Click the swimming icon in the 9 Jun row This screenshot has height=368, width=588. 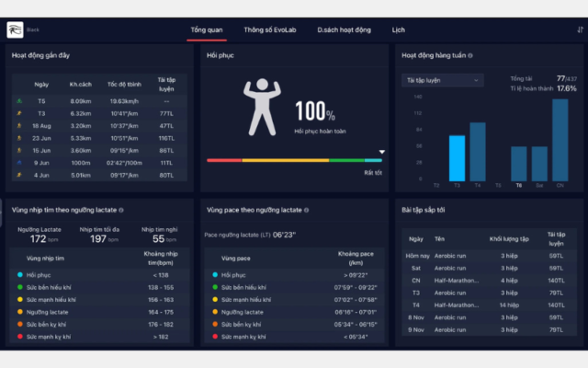coord(19,163)
